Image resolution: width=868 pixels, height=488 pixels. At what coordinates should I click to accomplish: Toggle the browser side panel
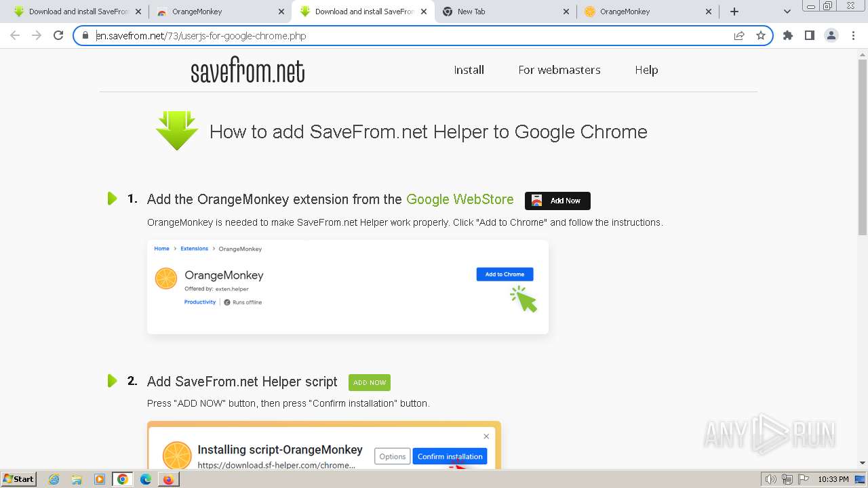click(809, 35)
